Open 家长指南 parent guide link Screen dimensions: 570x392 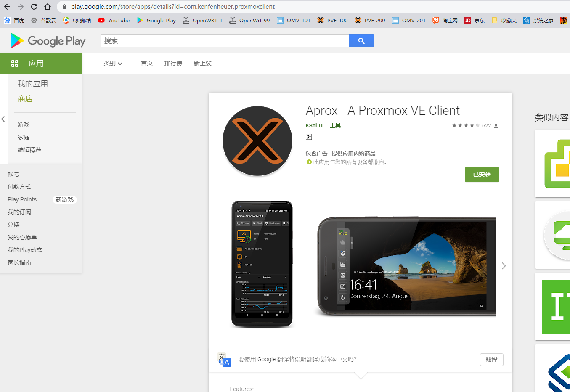19,262
